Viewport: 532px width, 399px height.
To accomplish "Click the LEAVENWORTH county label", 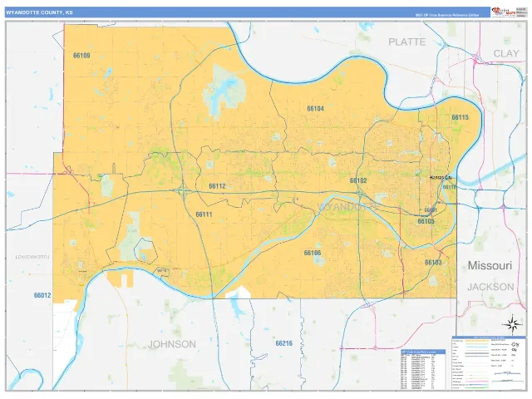I will 32,257.
